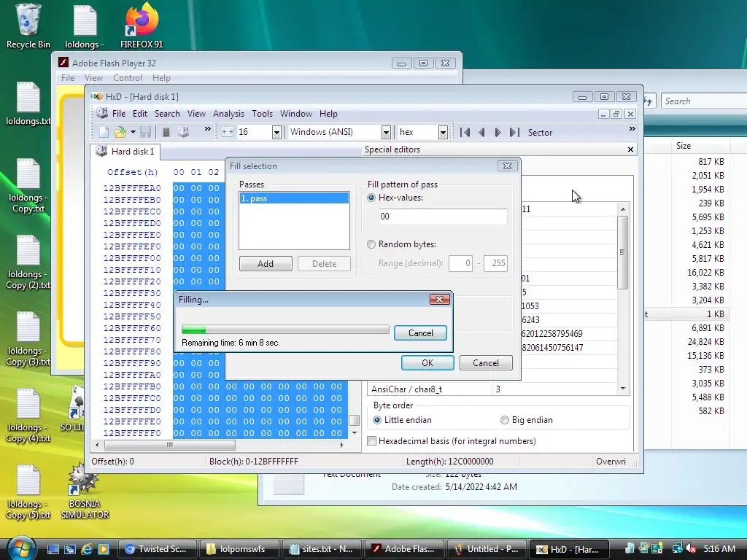Click hex view horizontal scrollbar thumb
Screen dimensions: 747x560
pos(169,445)
